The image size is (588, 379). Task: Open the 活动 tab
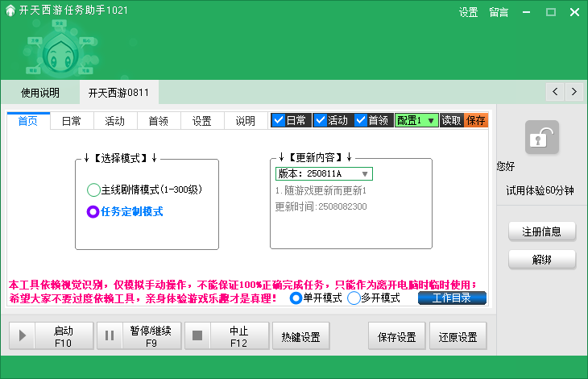pos(114,121)
